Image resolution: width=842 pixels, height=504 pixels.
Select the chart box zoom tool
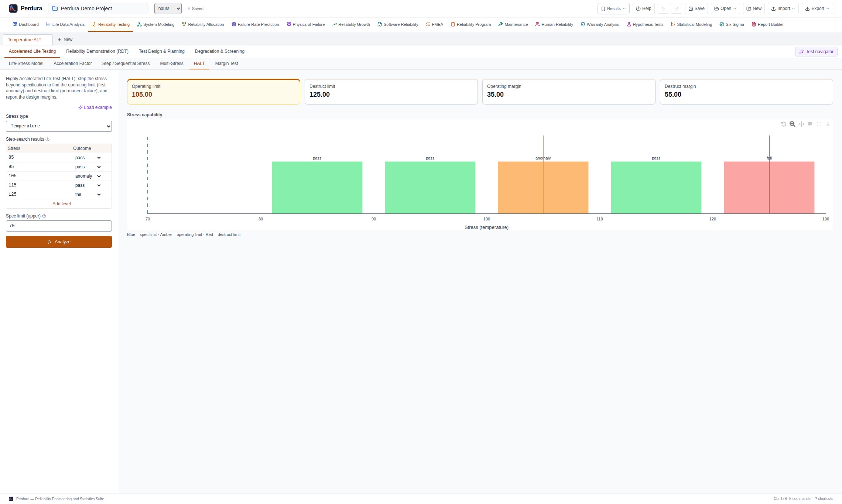point(792,124)
